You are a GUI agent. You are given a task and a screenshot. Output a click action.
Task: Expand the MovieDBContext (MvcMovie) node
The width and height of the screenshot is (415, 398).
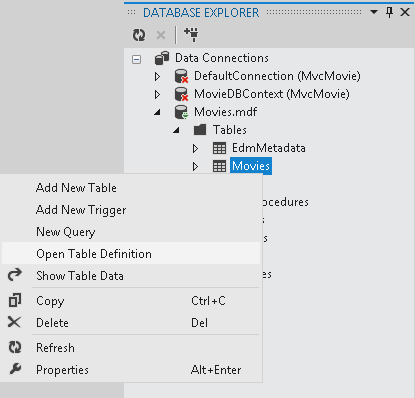point(157,94)
